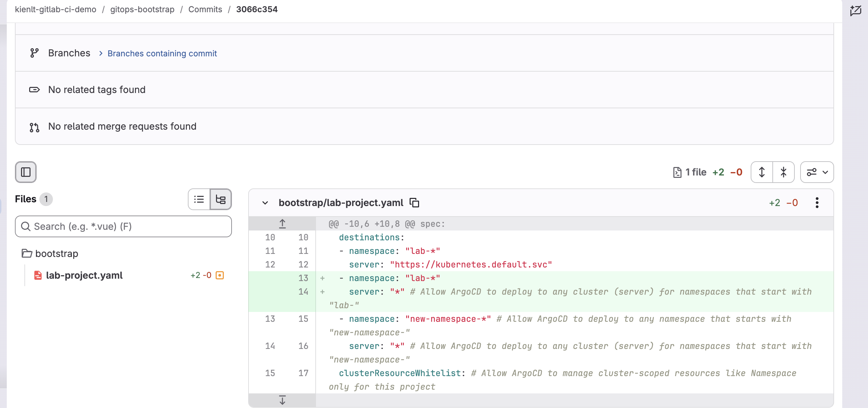Click the tag icon beside No related tags
The width and height of the screenshot is (868, 408).
click(x=34, y=90)
